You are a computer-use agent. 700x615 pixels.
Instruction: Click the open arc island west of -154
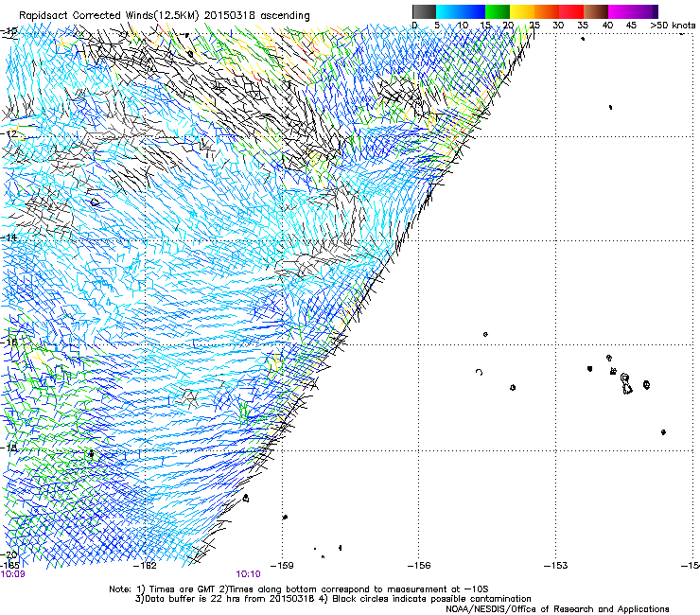point(479,372)
